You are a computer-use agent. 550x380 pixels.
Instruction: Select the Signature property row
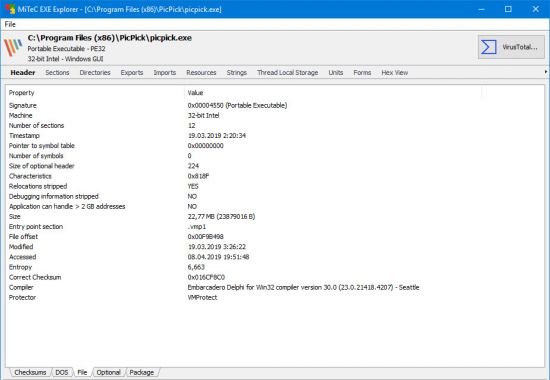pos(276,105)
